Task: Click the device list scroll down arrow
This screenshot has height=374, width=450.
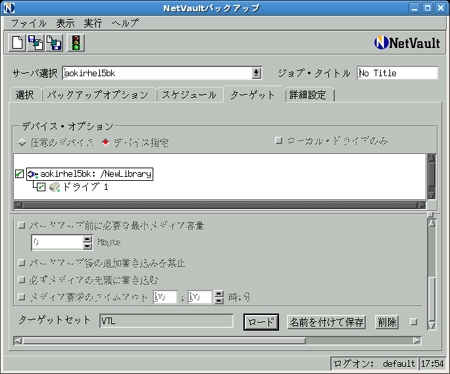Action: point(431,195)
